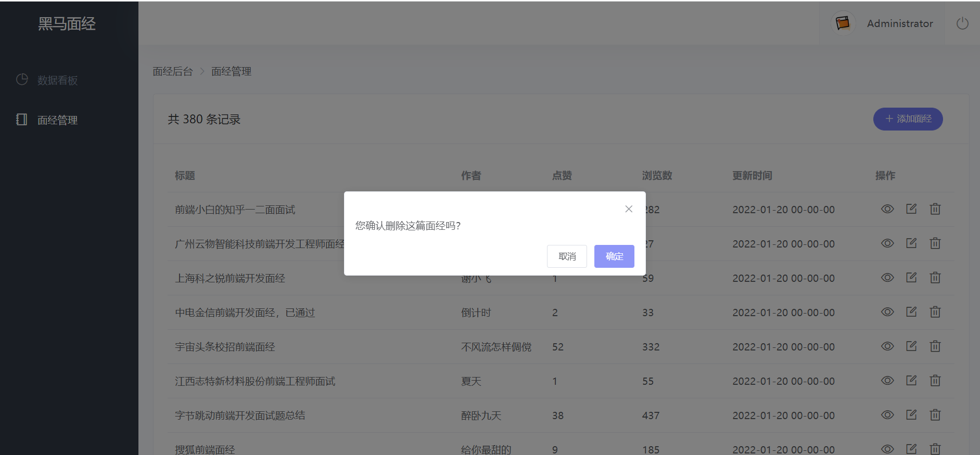This screenshot has width=980, height=455.
Task: Edit the 宇宙头条校招前端面经 article
Action: coord(911,346)
